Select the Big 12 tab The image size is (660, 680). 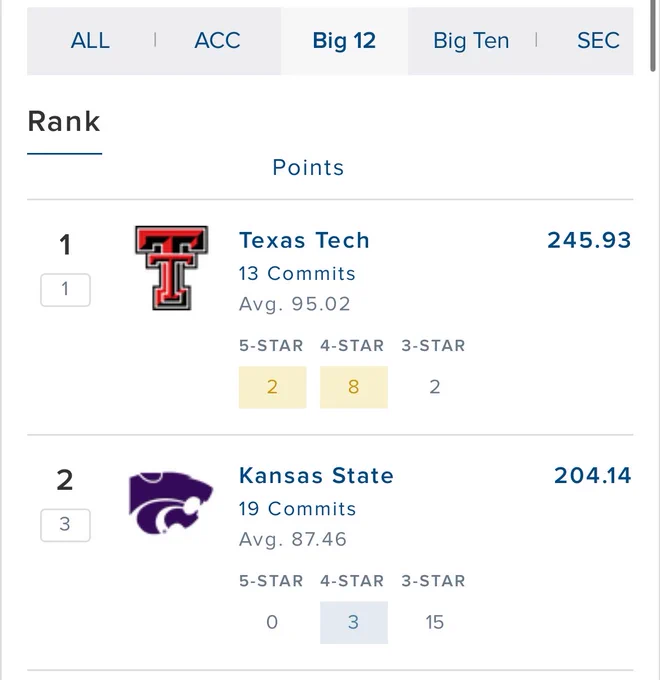click(x=344, y=41)
